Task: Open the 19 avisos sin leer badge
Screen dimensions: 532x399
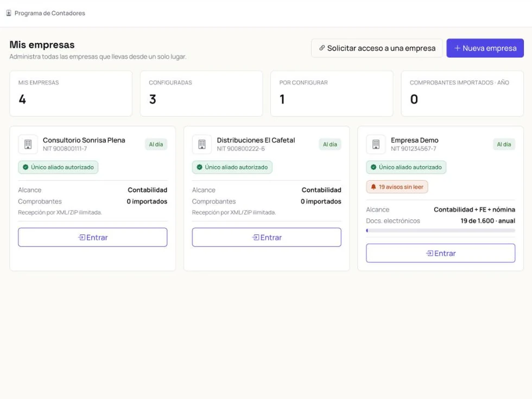Action: 397,187
